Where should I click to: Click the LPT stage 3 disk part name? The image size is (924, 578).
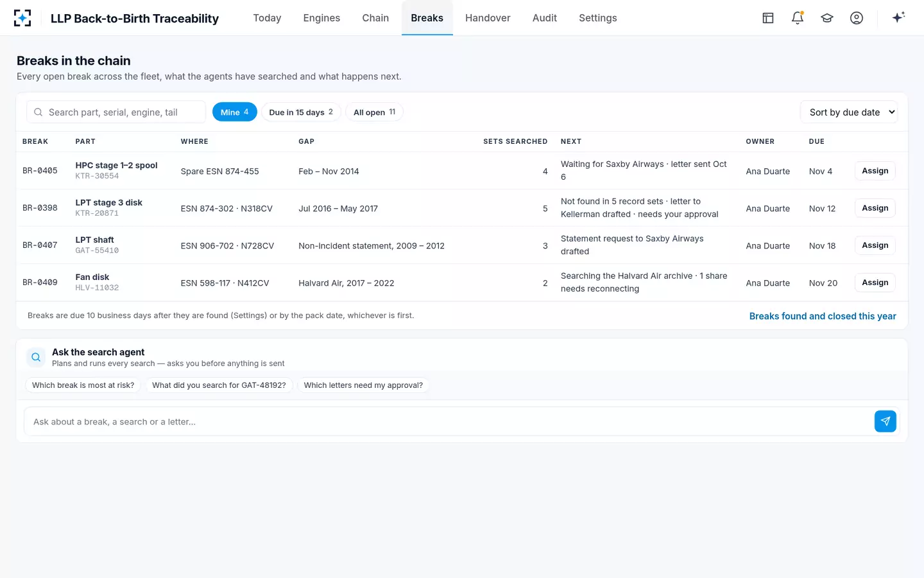(109, 202)
